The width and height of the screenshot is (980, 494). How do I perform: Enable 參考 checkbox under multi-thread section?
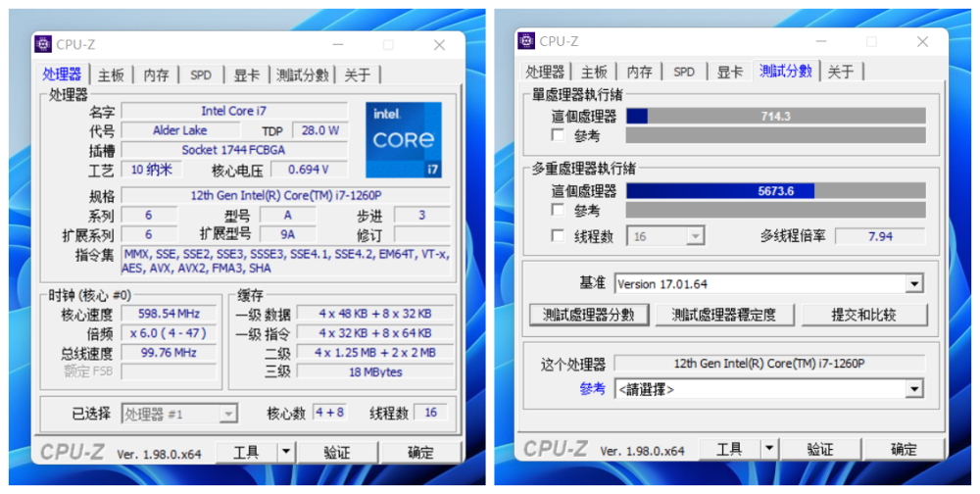tap(559, 210)
